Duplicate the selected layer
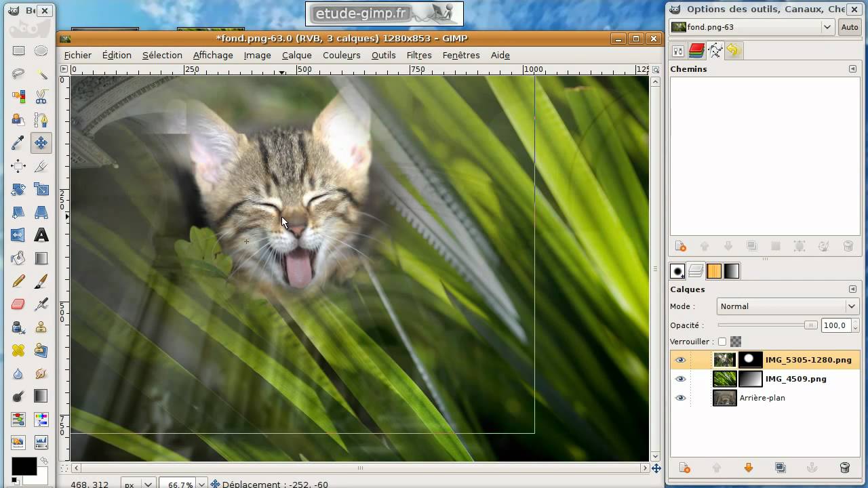868x488 pixels. (x=781, y=468)
